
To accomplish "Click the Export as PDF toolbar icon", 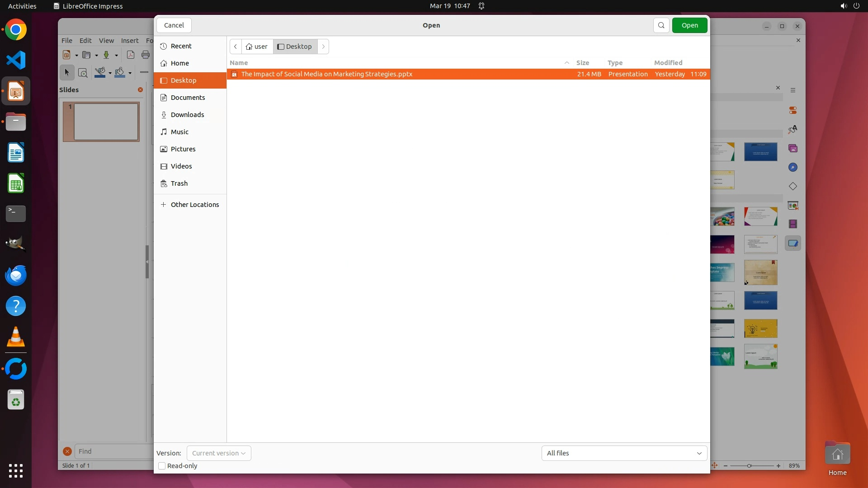I will click(131, 55).
